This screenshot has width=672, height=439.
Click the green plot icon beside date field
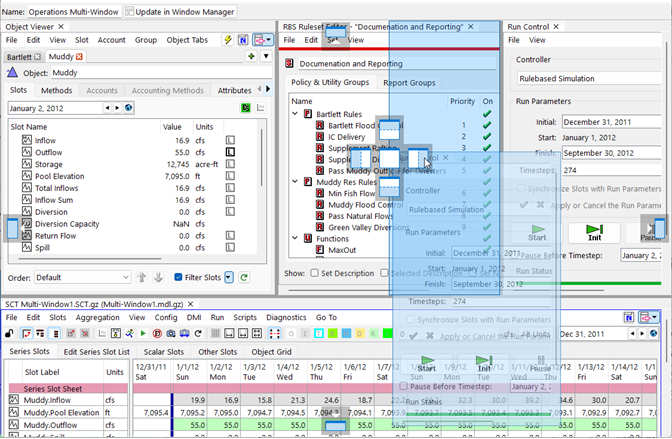pos(245,107)
